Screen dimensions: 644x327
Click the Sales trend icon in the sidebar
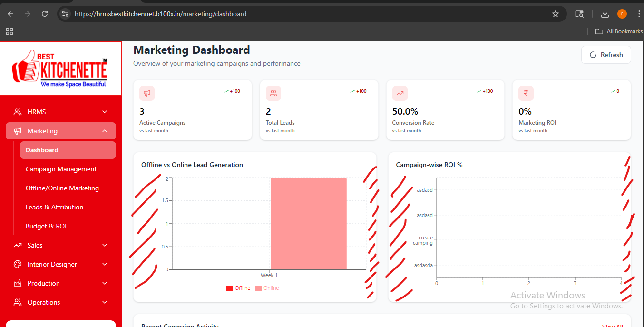(x=18, y=245)
